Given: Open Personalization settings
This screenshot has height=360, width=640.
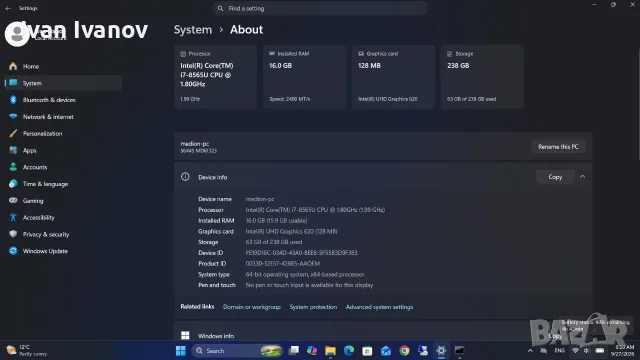Looking at the screenshot, I should click(x=63, y=133).
